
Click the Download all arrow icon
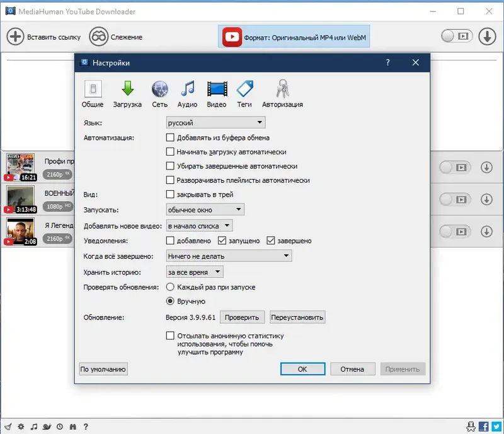tap(487, 37)
